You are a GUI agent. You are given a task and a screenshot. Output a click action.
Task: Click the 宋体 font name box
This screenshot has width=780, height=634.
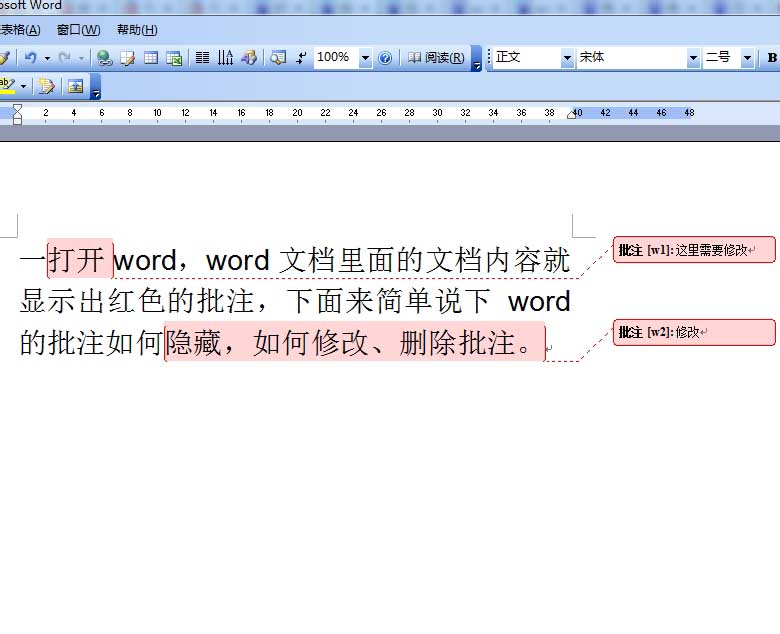[x=632, y=57]
